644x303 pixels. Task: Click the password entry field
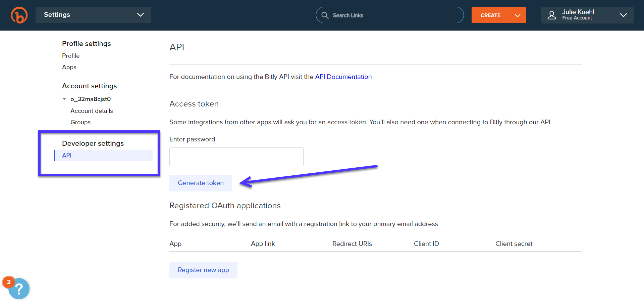pyautogui.click(x=236, y=157)
